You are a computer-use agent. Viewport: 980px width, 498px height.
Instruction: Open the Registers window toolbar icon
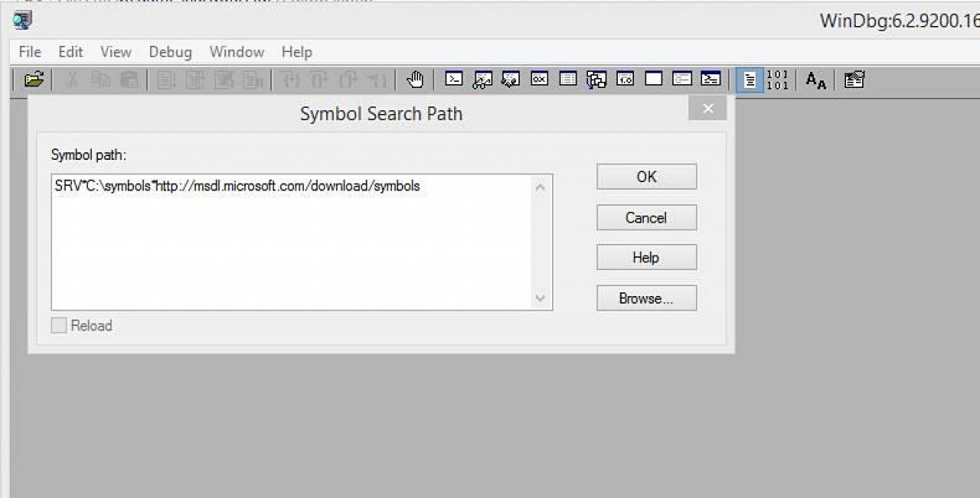coord(540,79)
